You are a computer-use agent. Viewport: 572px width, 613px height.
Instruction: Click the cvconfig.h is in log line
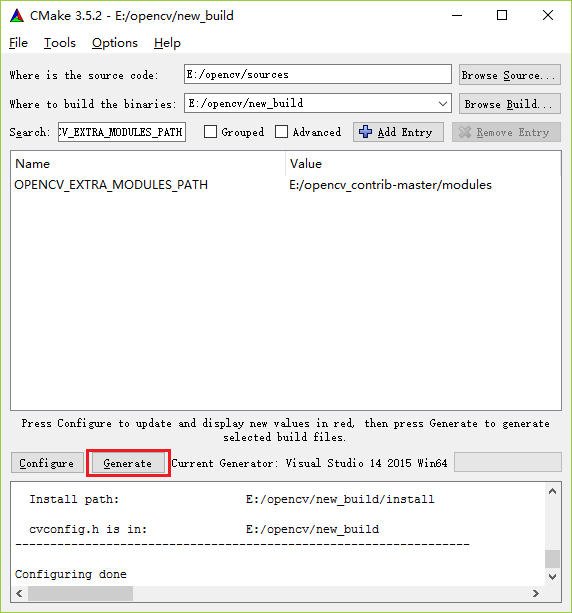point(204,529)
